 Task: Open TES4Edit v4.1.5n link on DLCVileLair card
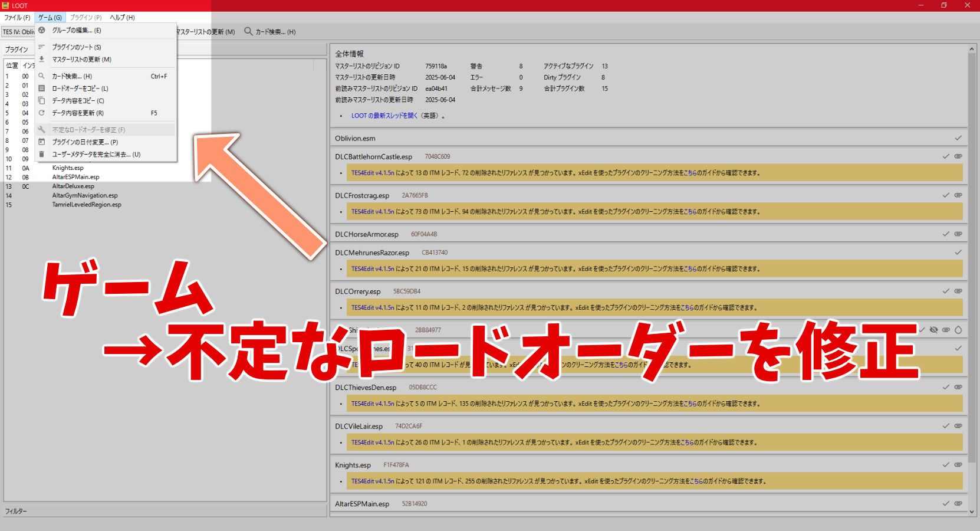pyautogui.click(x=373, y=442)
